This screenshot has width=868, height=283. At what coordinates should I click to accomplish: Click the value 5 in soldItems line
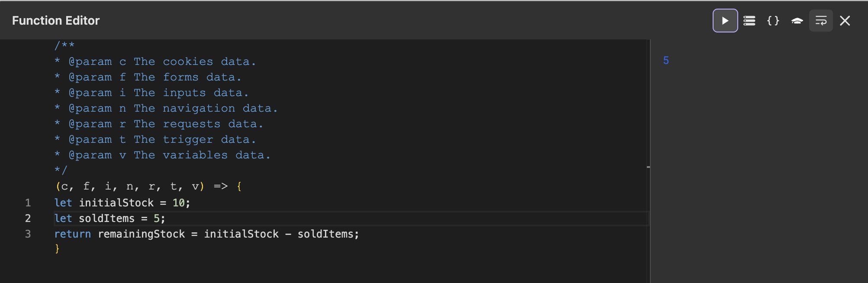(x=157, y=219)
